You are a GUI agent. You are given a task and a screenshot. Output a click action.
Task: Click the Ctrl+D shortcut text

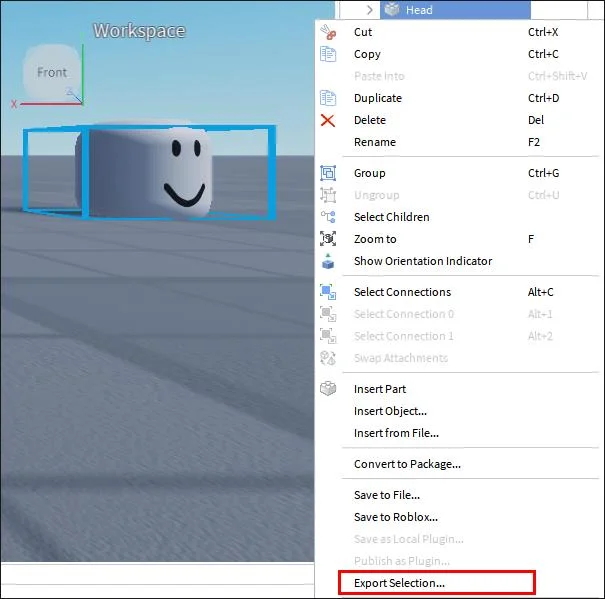[x=543, y=98]
